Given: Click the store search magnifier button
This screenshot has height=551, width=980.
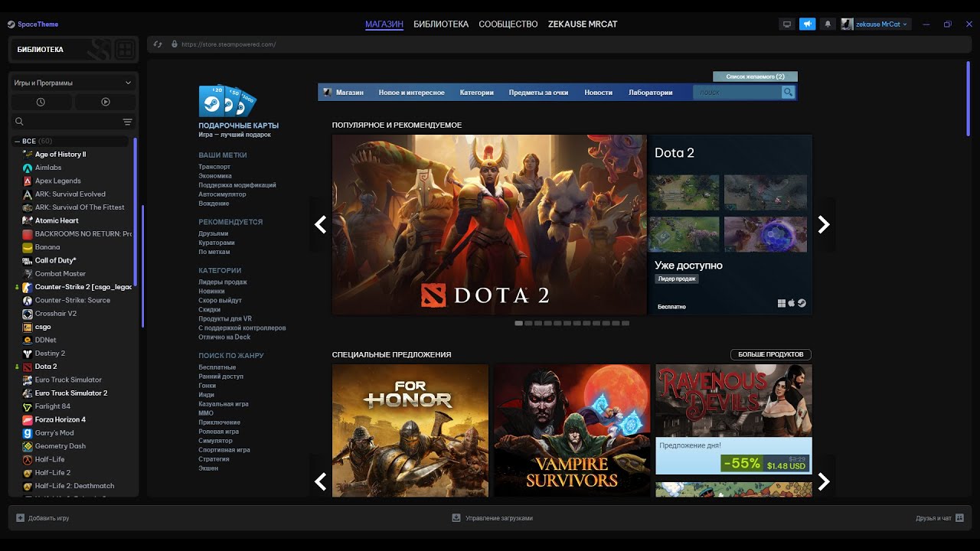Looking at the screenshot, I should [x=788, y=93].
